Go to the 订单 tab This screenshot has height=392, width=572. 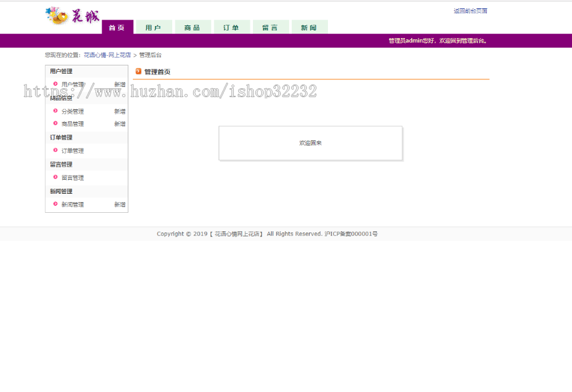[231, 27]
